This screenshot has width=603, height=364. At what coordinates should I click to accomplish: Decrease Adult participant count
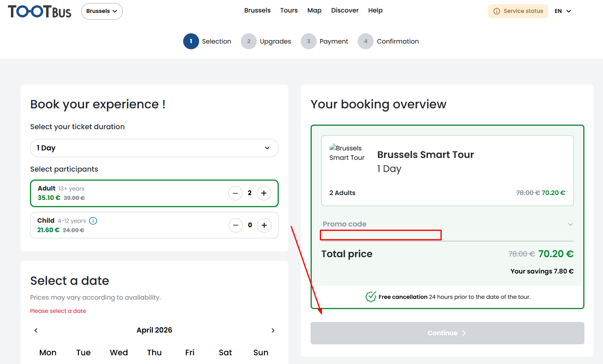click(235, 193)
